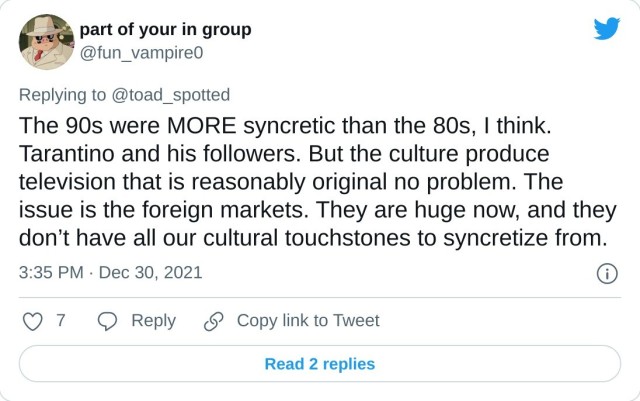Like the tweet with the heart icon
Image resolution: width=640 pixels, height=401 pixels.
click(x=33, y=321)
